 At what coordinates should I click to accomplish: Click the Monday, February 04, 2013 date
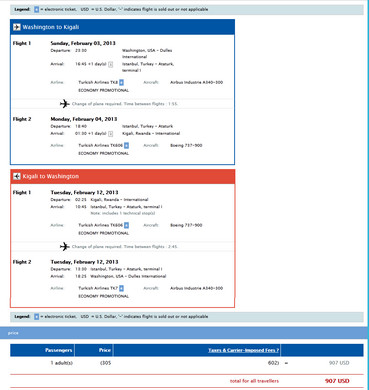[84, 119]
